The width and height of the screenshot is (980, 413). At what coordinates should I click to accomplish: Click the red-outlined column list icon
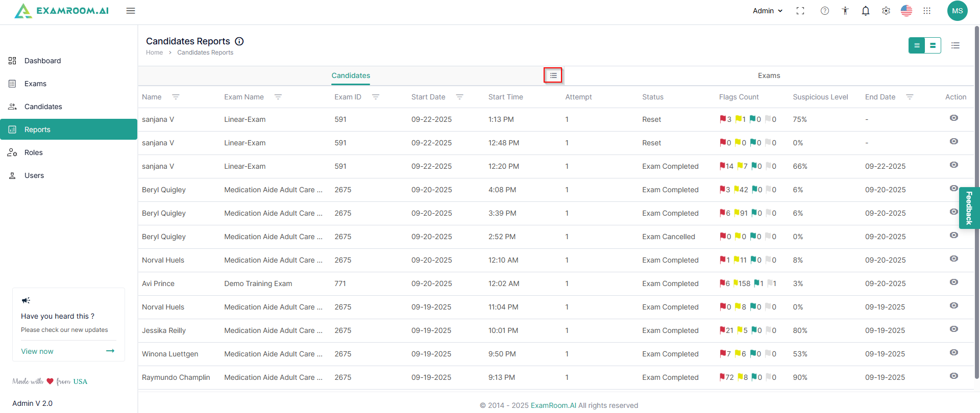point(553,75)
